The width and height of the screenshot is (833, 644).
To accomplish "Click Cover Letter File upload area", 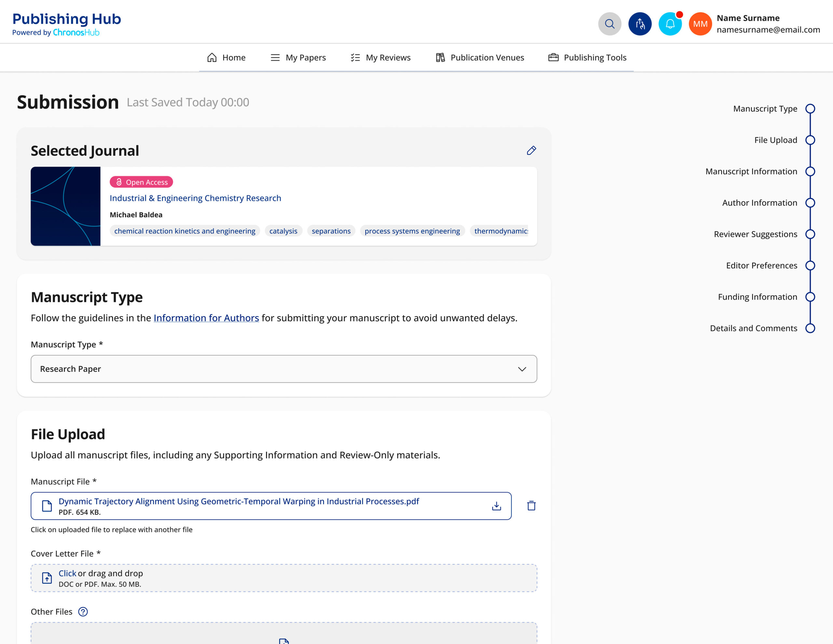I will [284, 578].
